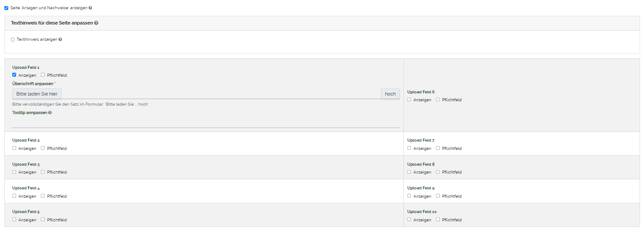This screenshot has height=231, width=644.
Task: Click help icon beside 'Texthinweis für diese Seite anpassen'
Action: 96,23
